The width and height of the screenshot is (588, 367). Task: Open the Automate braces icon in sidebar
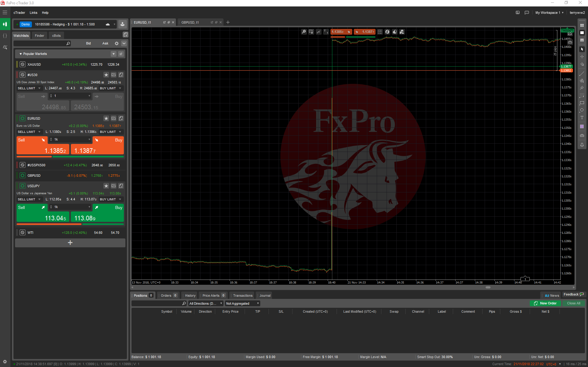(5, 36)
